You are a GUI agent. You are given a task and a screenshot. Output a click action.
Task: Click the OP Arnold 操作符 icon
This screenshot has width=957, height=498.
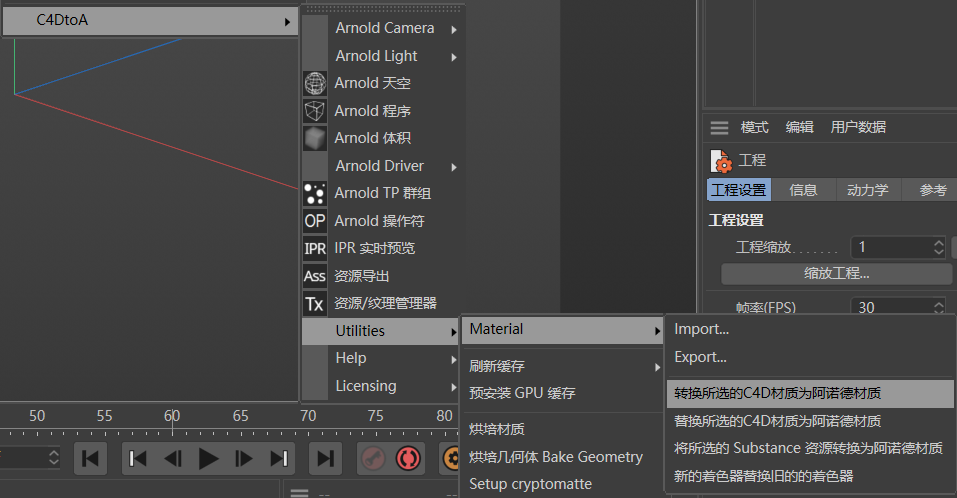pos(315,221)
